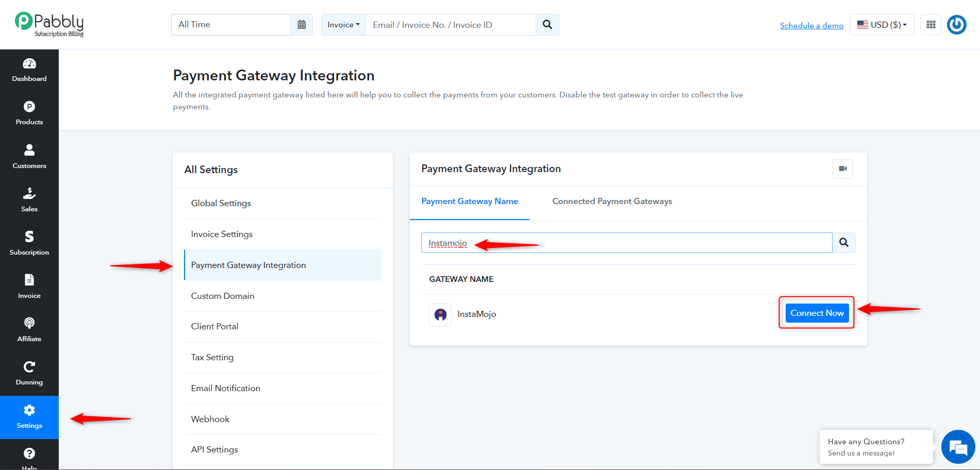Open Global Settings
The image size is (980, 470).
[x=283, y=204]
